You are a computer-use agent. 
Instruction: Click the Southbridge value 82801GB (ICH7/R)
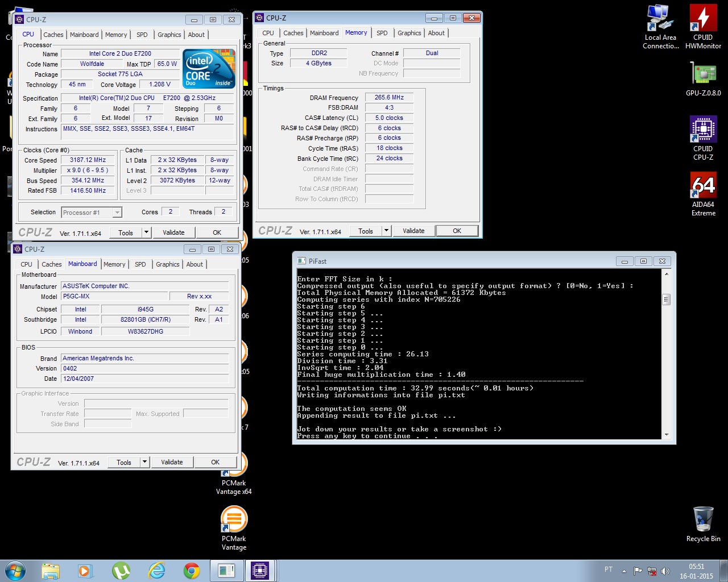pos(146,319)
